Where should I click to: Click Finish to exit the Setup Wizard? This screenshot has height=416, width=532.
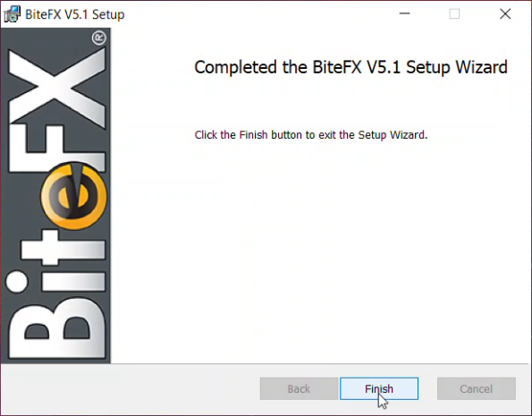[x=379, y=388]
